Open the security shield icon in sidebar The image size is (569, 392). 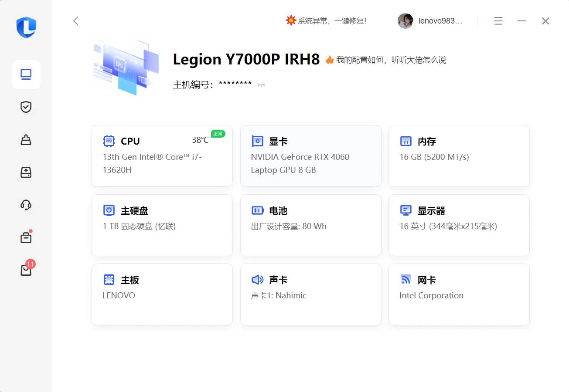[x=26, y=107]
